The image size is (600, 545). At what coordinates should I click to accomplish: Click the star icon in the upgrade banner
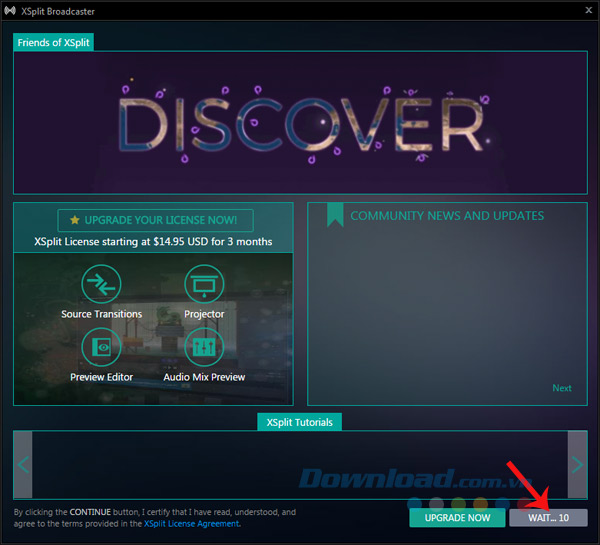pos(75,220)
